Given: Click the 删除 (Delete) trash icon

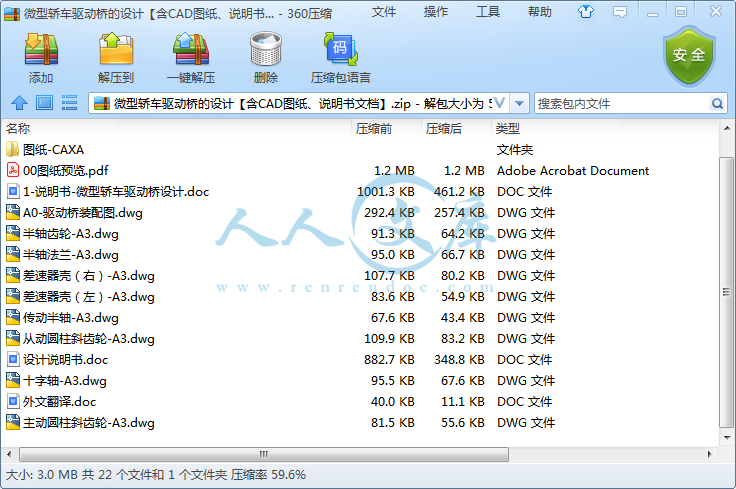Looking at the screenshot, I should [x=266, y=49].
